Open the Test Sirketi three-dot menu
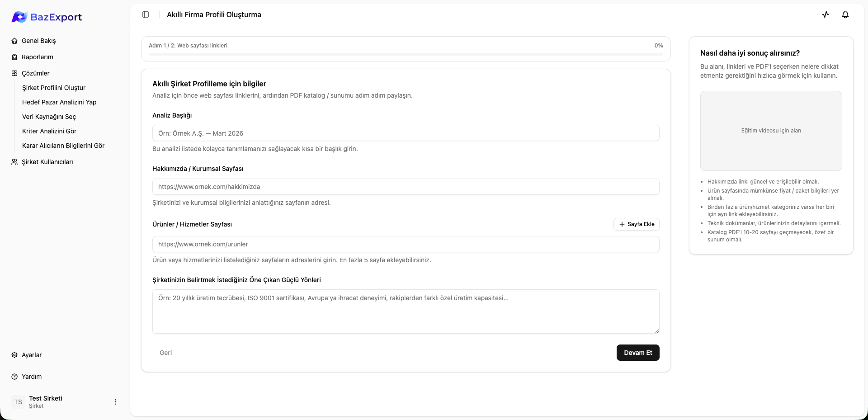The height and width of the screenshot is (420, 868). coord(116,402)
